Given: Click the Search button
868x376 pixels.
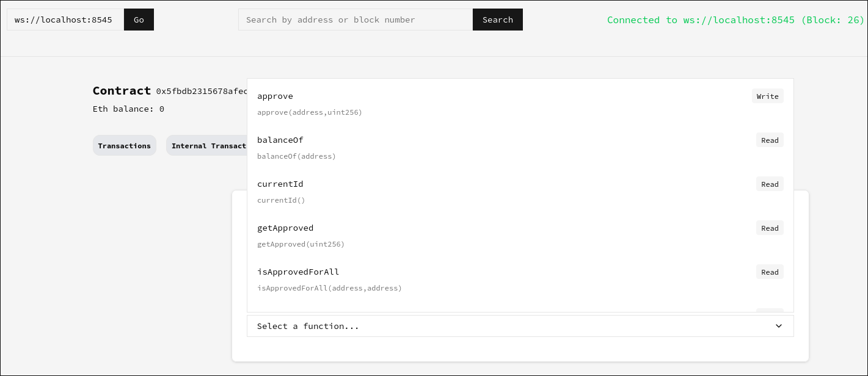Looking at the screenshot, I should coord(497,20).
